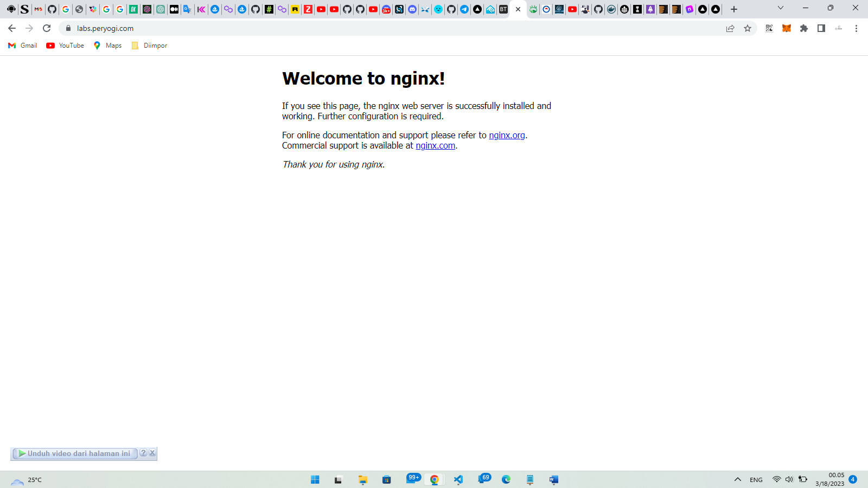
Task: Click the "Thank you for using nginx." text
Action: 334,164
